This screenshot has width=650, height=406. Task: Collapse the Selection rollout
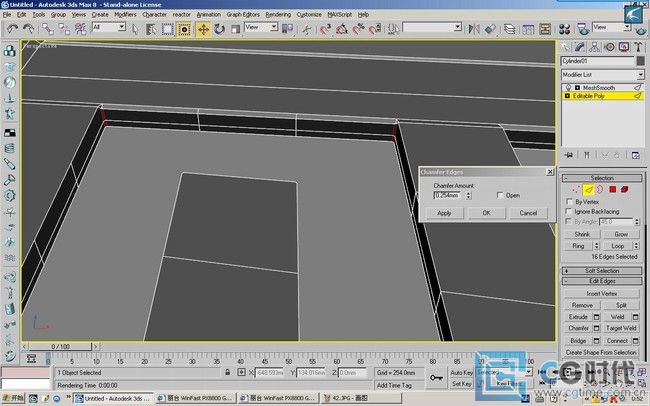point(602,178)
